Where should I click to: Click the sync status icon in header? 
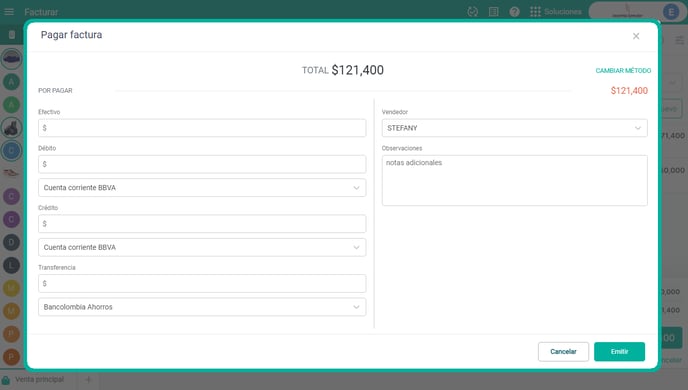coord(472,12)
